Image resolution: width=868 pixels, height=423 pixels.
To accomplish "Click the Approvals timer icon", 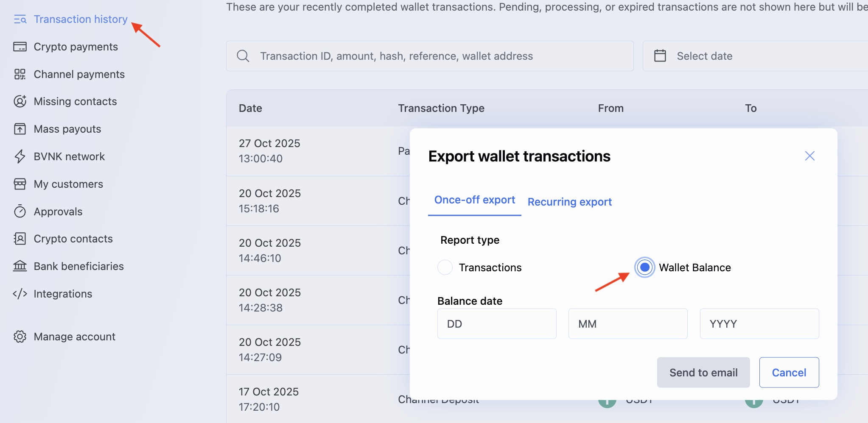I will 20,211.
